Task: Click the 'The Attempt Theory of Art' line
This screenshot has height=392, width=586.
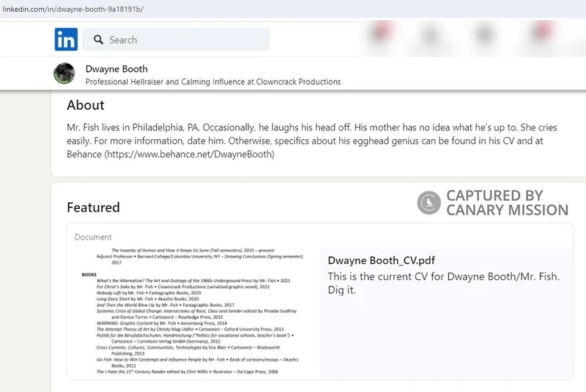Action: coord(190,329)
